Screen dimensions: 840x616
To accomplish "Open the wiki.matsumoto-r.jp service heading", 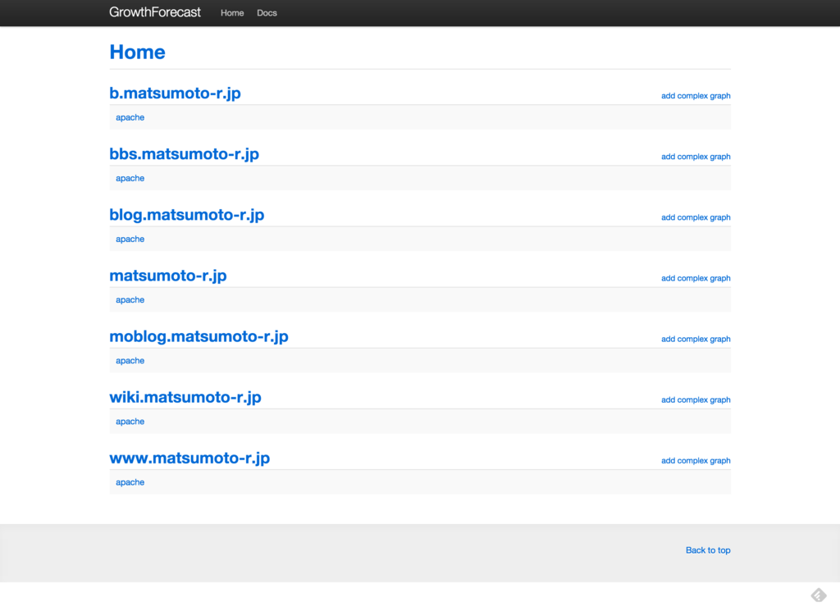I will click(x=185, y=398).
